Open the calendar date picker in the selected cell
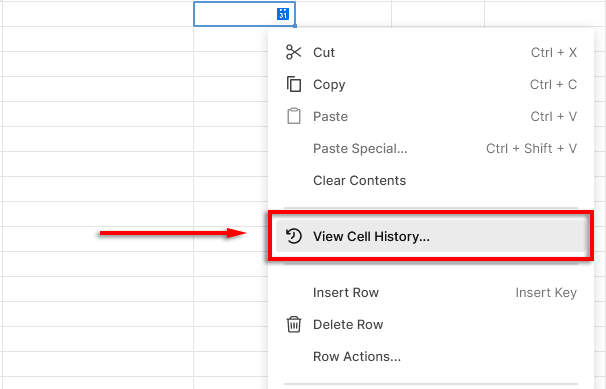Image resolution: width=606 pixels, height=389 pixels. 283,14
